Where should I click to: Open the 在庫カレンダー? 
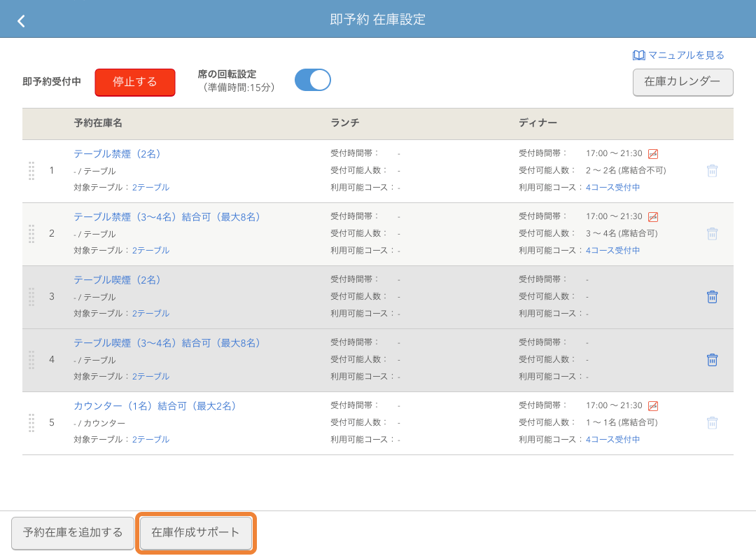[x=682, y=83]
